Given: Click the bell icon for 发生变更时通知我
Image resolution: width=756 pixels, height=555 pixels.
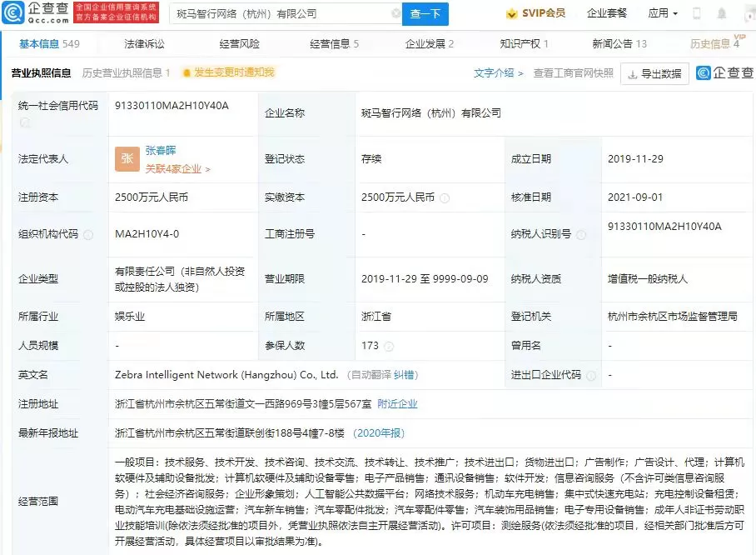Looking at the screenshot, I should click(x=187, y=73).
